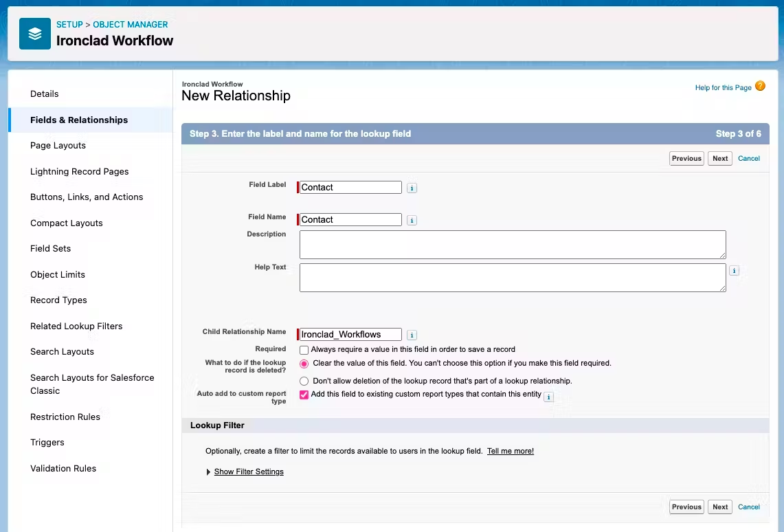The image size is (784, 532).
Task: Click the bottom Next button
Action: tap(720, 507)
